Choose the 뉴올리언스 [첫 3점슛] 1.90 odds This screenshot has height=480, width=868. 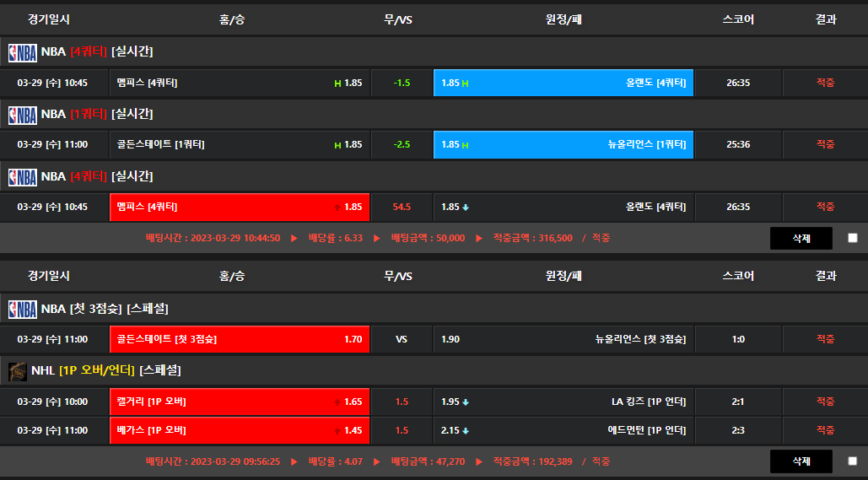click(x=563, y=339)
